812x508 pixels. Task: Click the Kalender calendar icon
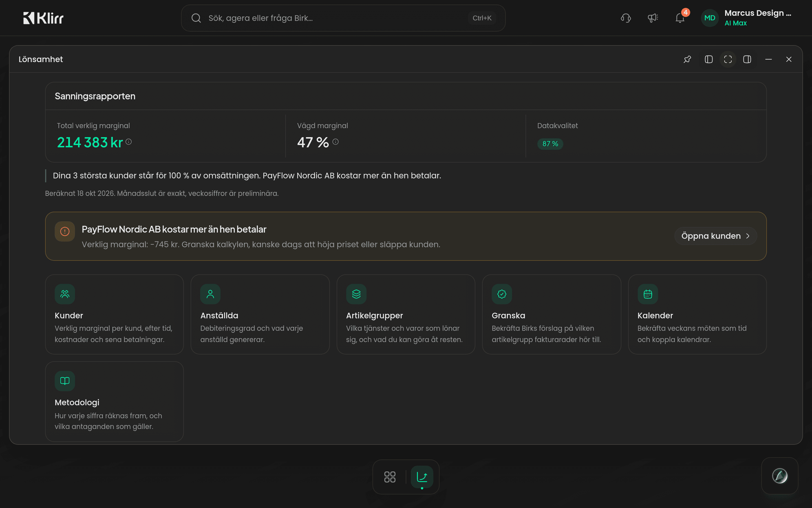pos(648,294)
